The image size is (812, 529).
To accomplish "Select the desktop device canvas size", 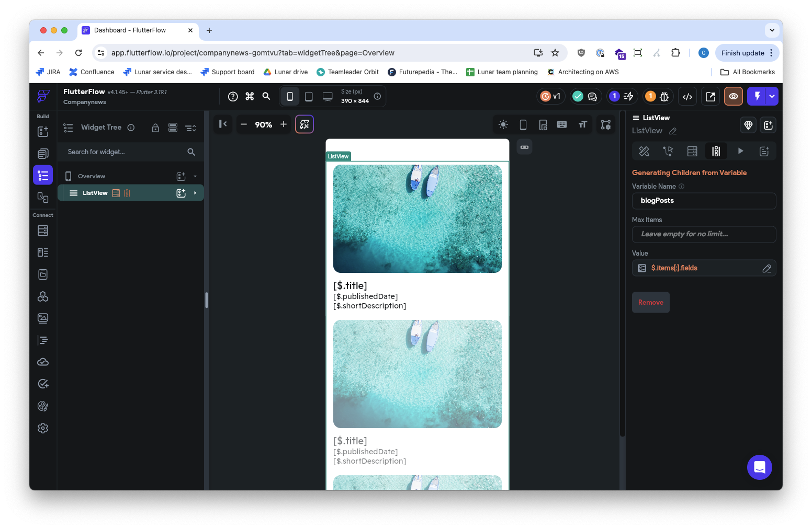I will click(x=328, y=96).
